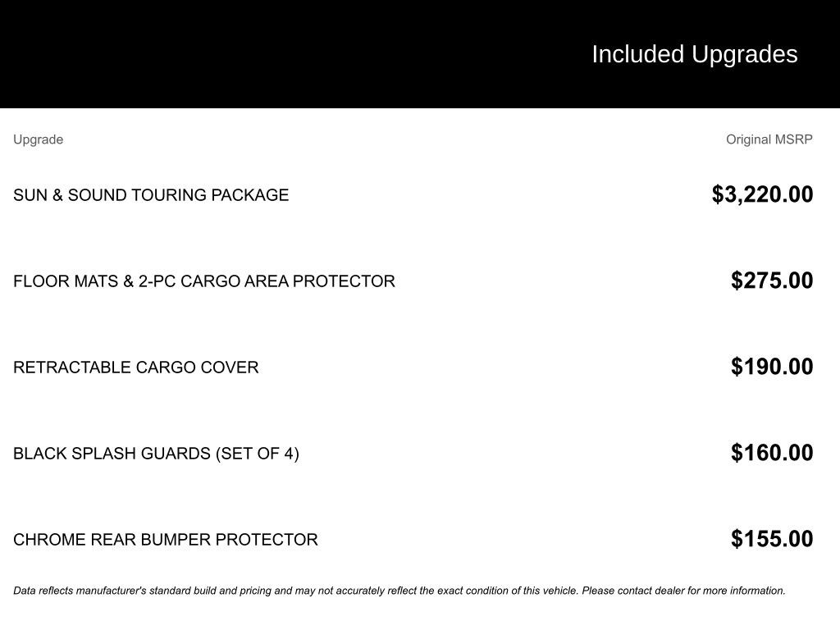The width and height of the screenshot is (840, 630).
Task: Click the $155.00 price
Action: 772,539
